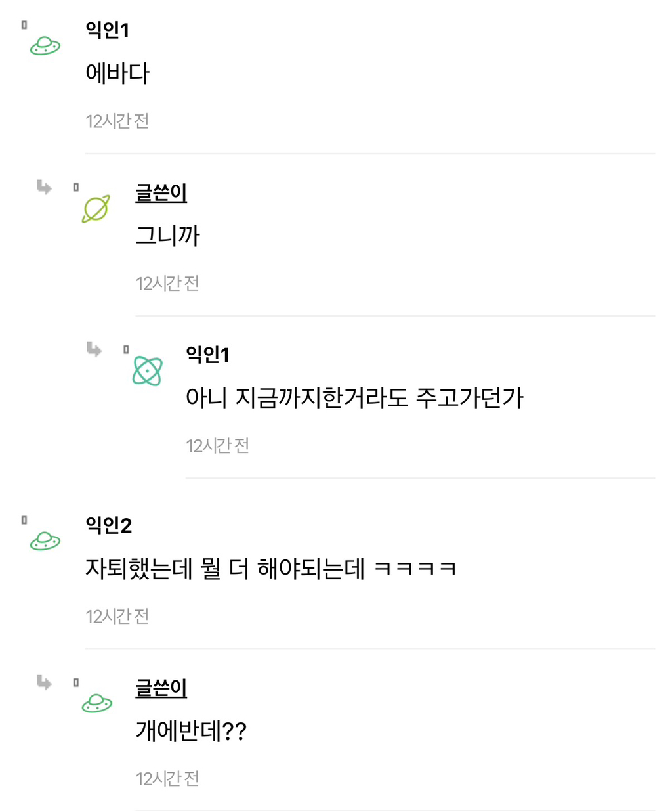Click the UFO avatar of 익인1's first comment
The height and width of the screenshot is (811, 672).
(45, 45)
